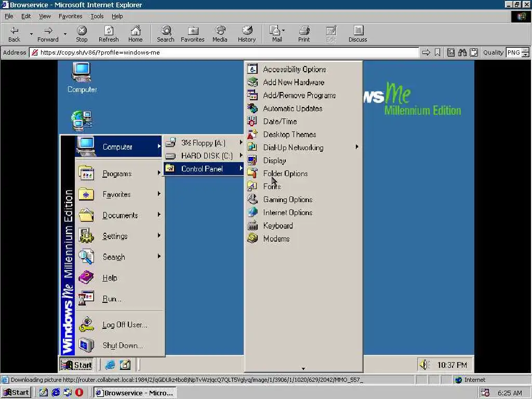Image resolution: width=532 pixels, height=399 pixels.
Task: Click the Computer desktop icon
Action: pyautogui.click(x=82, y=78)
